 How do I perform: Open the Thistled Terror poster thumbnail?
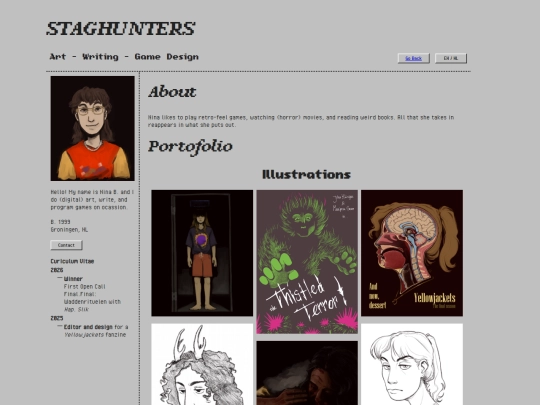pos(307,262)
